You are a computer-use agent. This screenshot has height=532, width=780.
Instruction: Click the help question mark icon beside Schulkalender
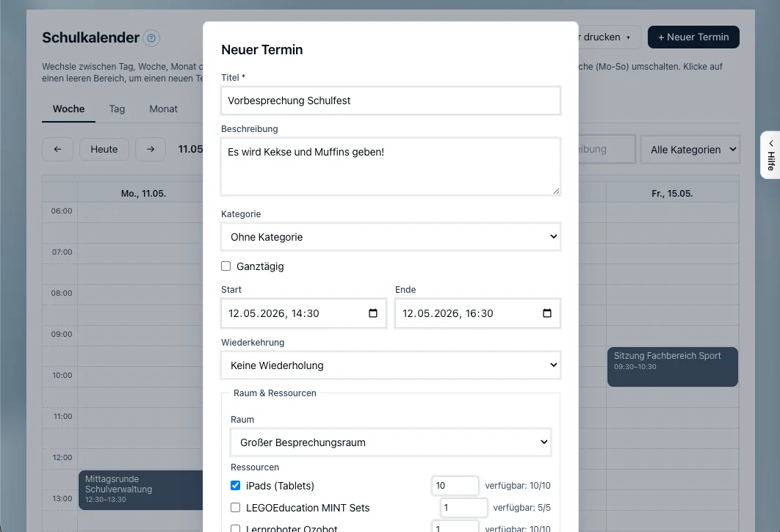[151, 37]
